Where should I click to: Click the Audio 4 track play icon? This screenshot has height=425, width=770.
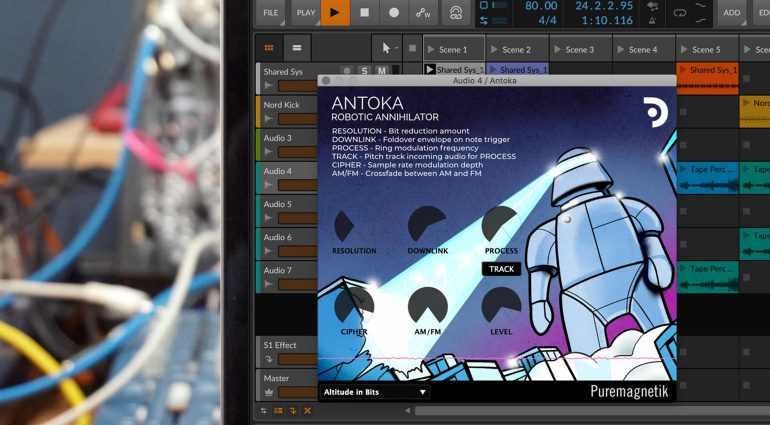pos(268,185)
